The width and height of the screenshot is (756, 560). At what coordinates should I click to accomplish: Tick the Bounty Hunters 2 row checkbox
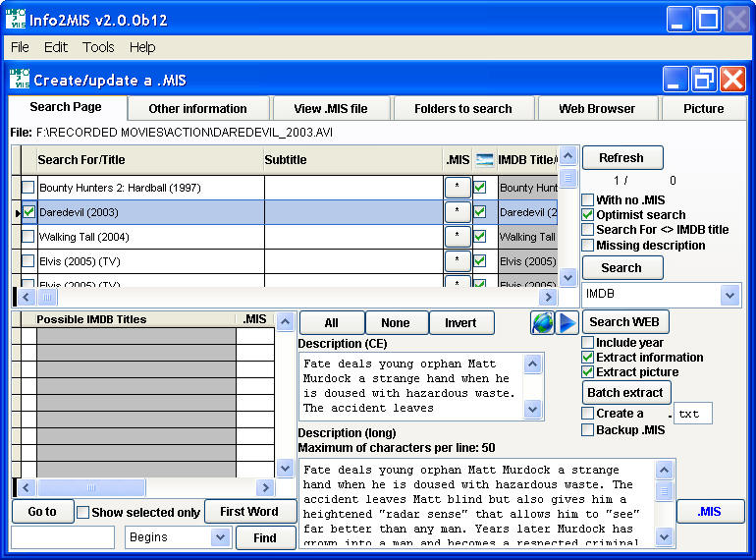click(28, 187)
